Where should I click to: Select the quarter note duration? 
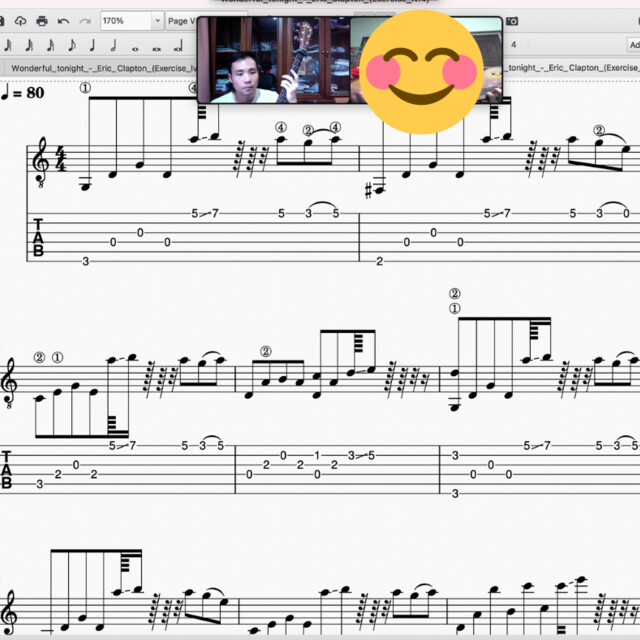[x=92, y=45]
